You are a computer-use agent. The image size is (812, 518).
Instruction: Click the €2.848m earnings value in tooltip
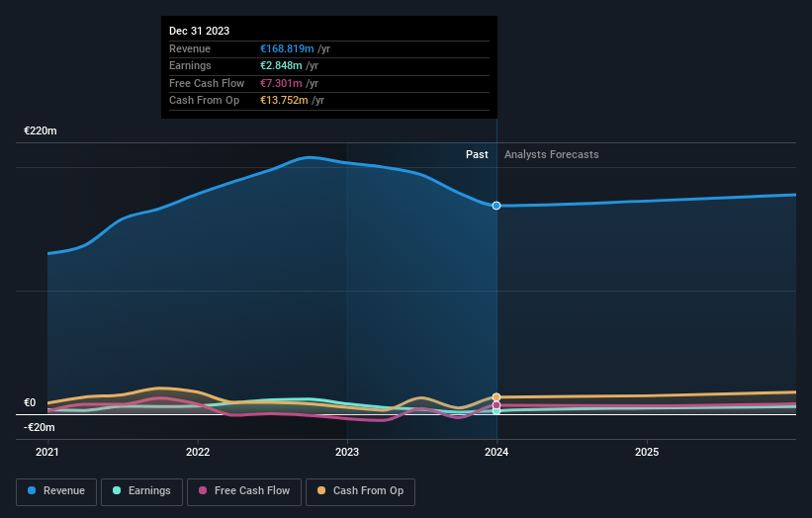tap(281, 65)
